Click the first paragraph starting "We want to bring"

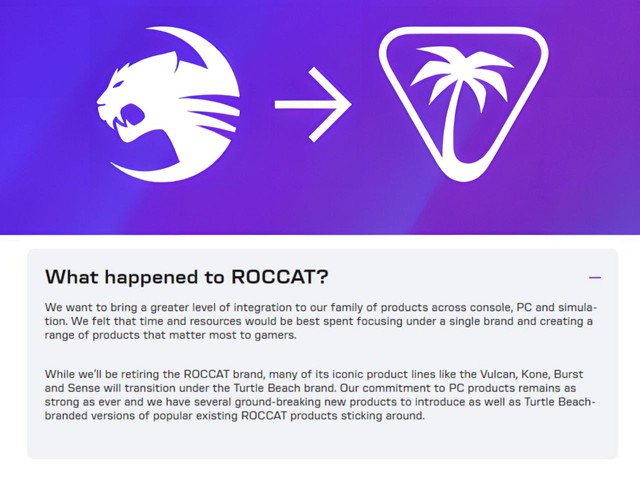pyautogui.click(x=320, y=321)
